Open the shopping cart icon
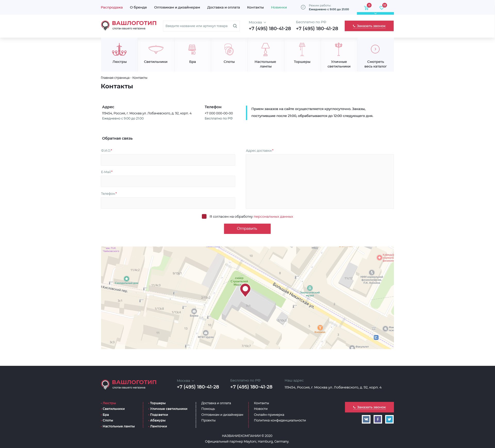 tap(366, 8)
